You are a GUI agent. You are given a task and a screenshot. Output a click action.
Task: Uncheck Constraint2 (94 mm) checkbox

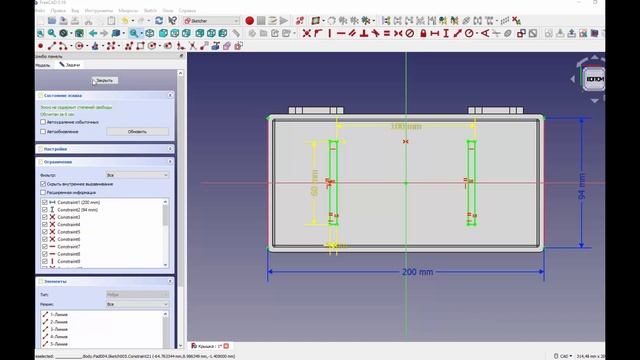(x=44, y=210)
